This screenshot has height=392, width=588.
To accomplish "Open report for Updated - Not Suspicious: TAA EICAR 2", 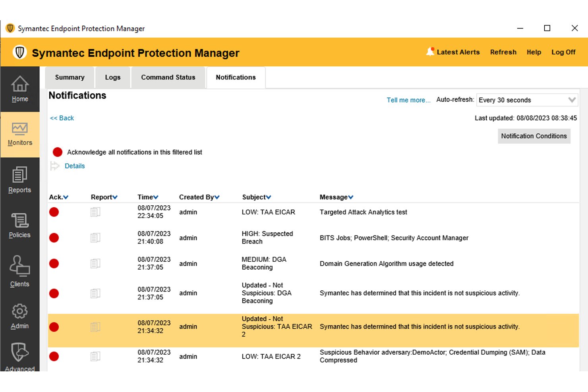I will point(95,327).
